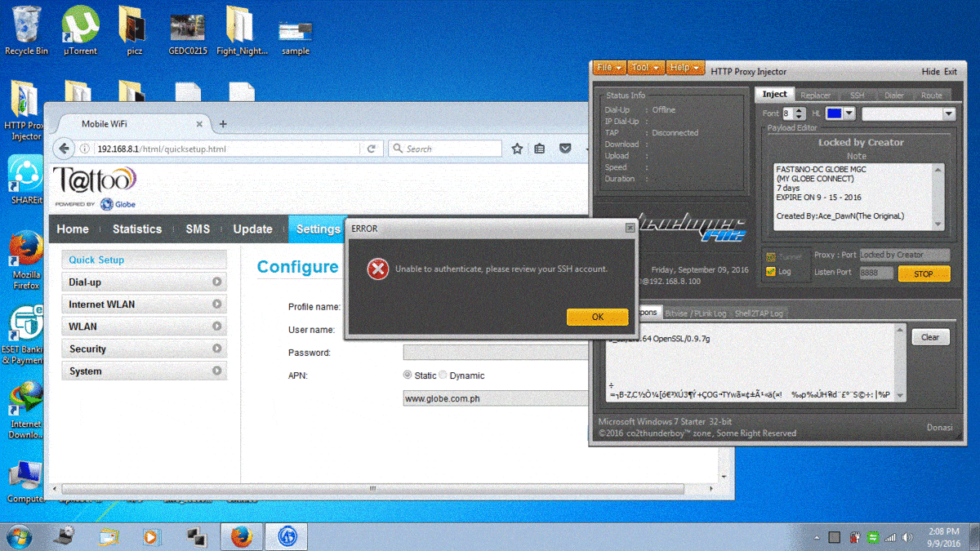This screenshot has height=551, width=980.
Task: Open the Tool menu in HTTP Proxy Injector
Action: pos(645,67)
